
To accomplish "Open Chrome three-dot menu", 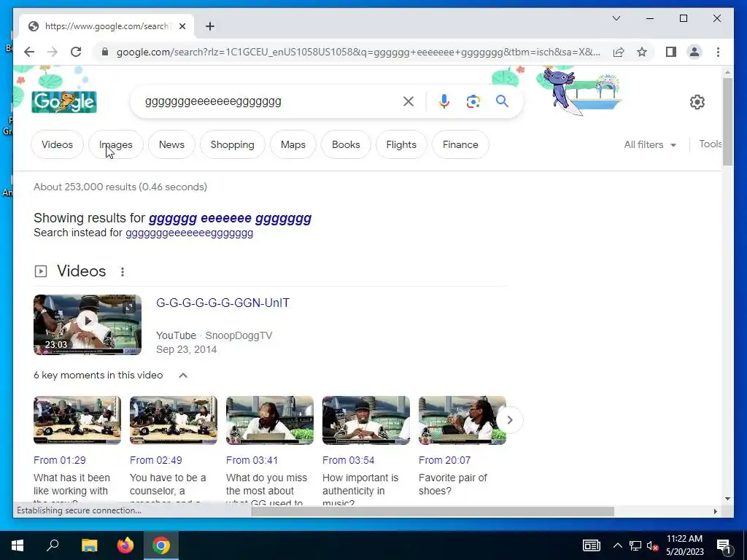I will [x=718, y=52].
